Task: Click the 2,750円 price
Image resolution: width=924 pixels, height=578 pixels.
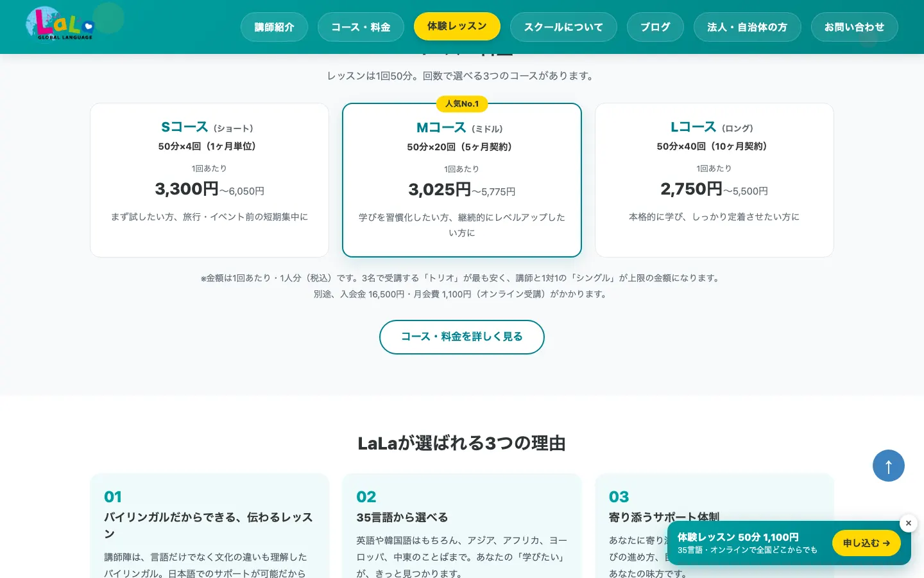Action: [x=692, y=189]
